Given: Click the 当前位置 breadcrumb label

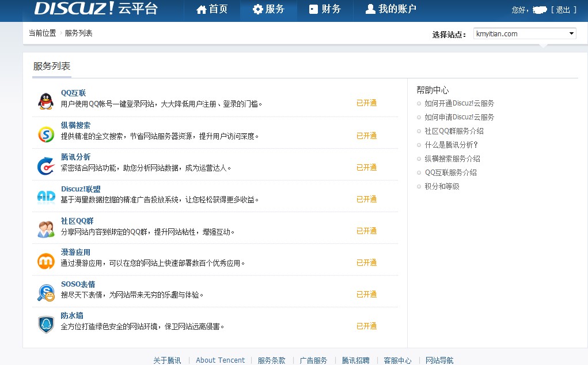Looking at the screenshot, I should [43, 33].
